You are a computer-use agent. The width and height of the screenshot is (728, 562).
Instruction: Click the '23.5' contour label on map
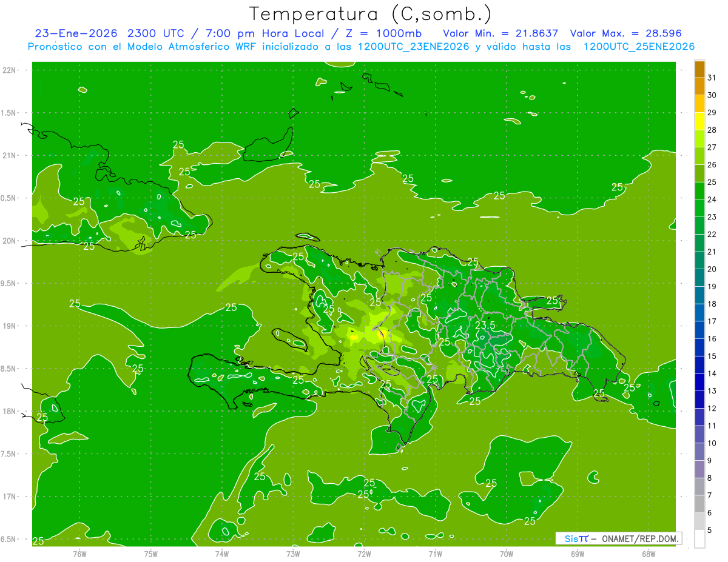pyautogui.click(x=485, y=326)
